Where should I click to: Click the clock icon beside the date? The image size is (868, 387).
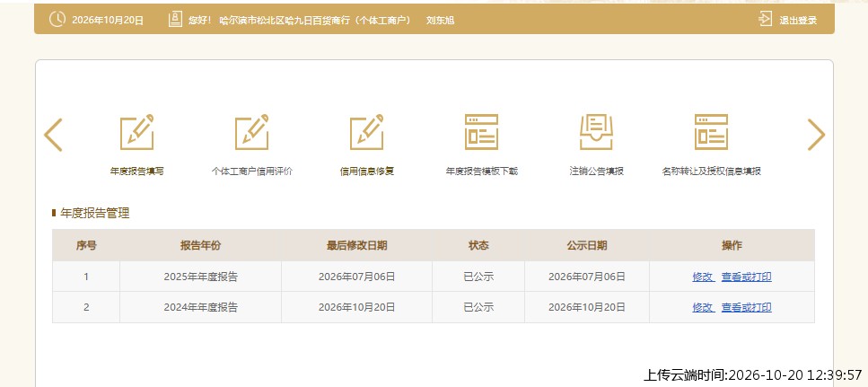pyautogui.click(x=57, y=20)
